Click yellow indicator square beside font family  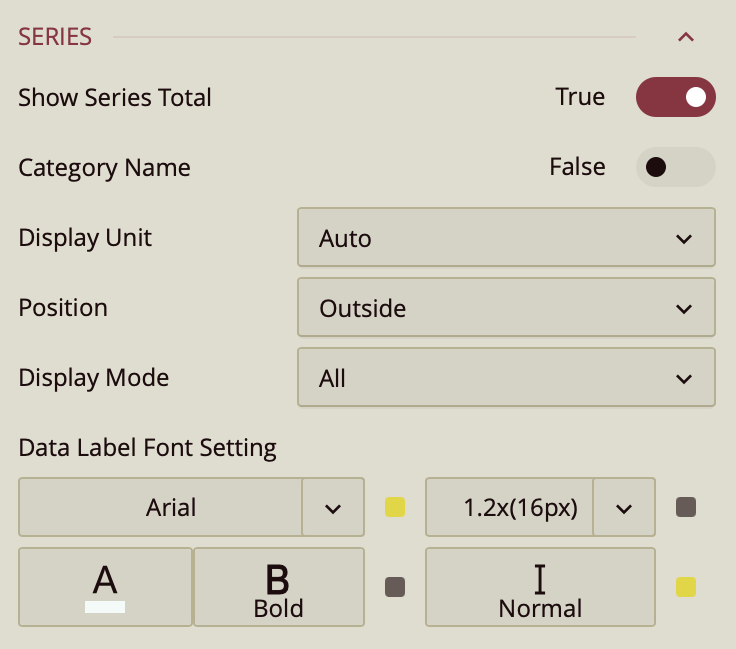click(395, 507)
